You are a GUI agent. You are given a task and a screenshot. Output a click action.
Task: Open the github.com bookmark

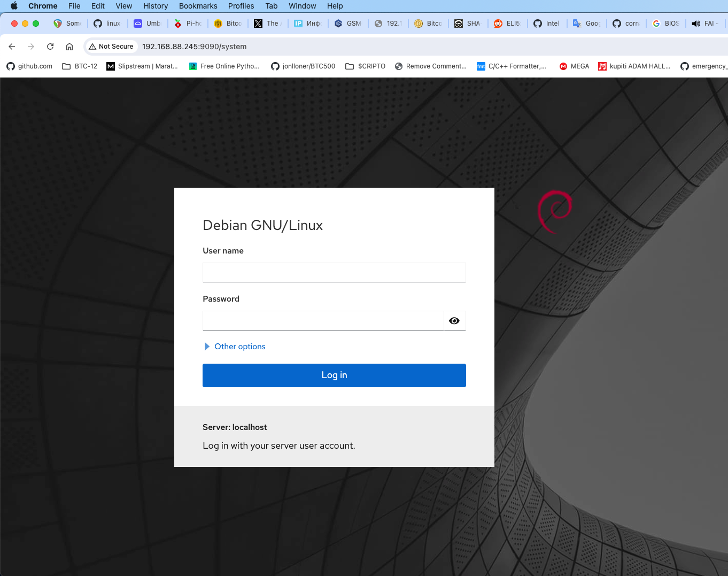click(x=29, y=66)
